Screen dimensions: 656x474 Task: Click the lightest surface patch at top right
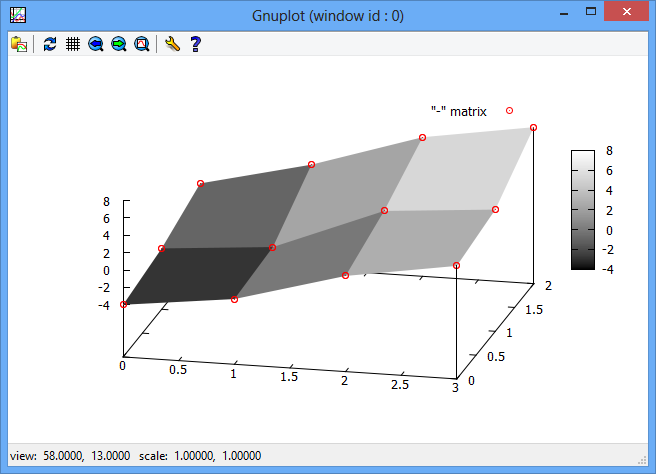pyautogui.click(x=458, y=169)
